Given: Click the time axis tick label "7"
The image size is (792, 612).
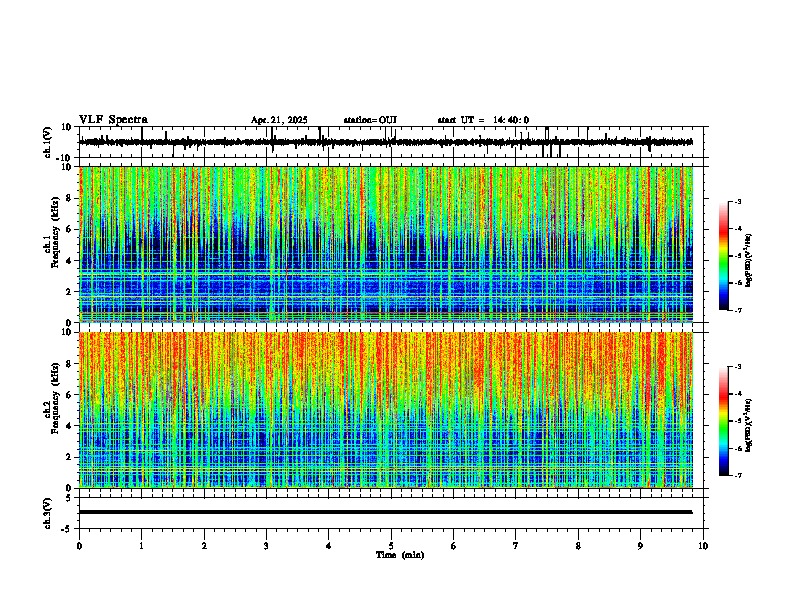Looking at the screenshot, I should (x=516, y=546).
